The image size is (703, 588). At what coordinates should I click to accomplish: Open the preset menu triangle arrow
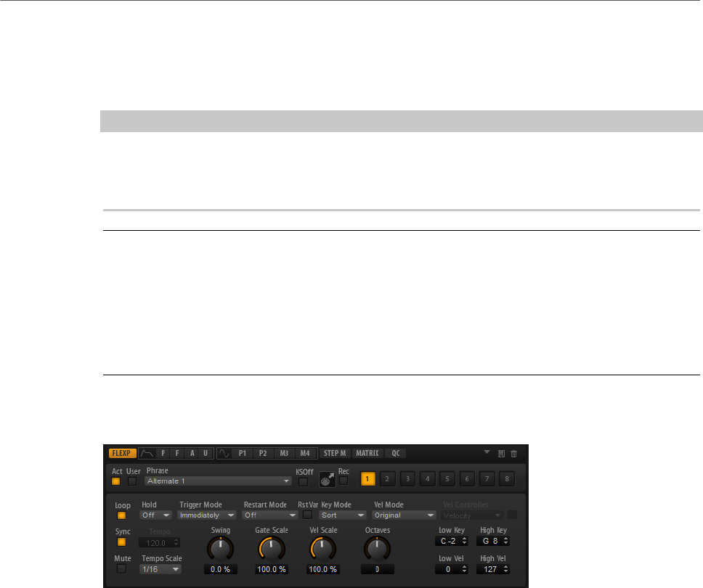click(x=487, y=452)
